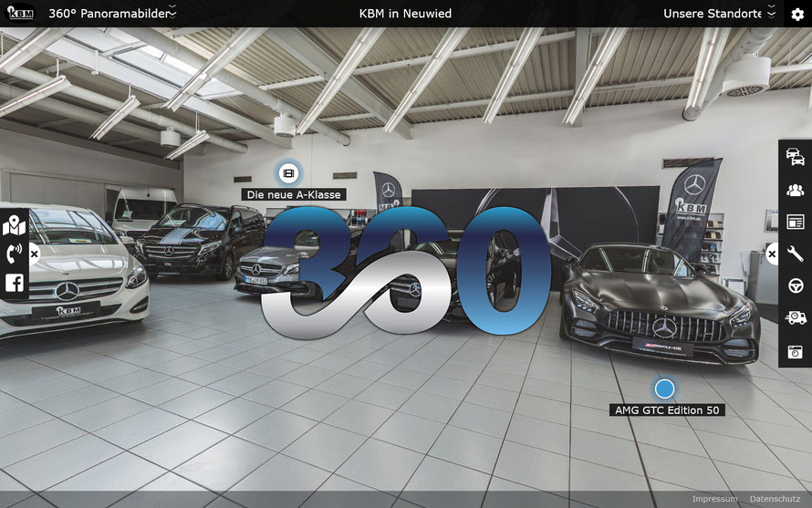Open the appointment calendar clock icon
The width and height of the screenshot is (812, 508).
795,352
